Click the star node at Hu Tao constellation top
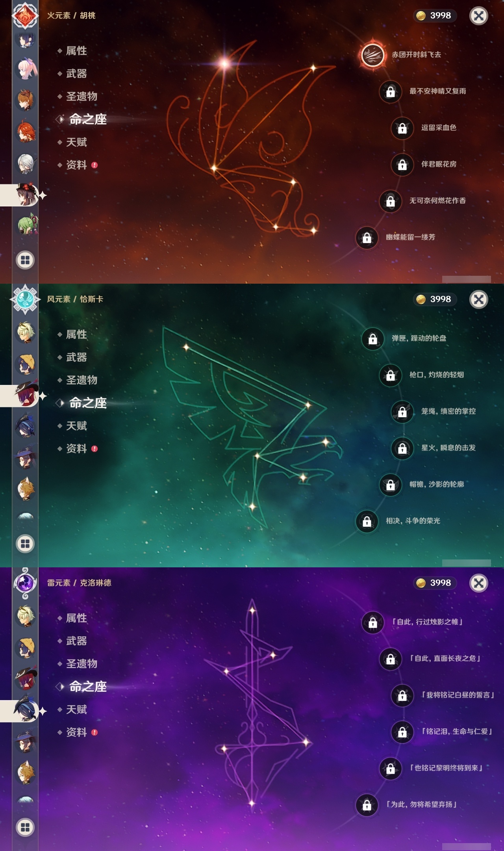The width and height of the screenshot is (504, 851). (224, 63)
